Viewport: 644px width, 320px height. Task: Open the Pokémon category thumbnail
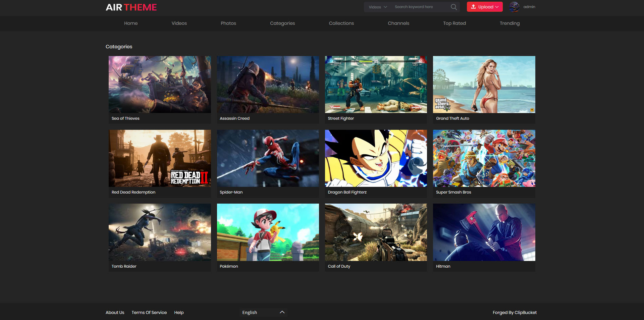pos(268,232)
